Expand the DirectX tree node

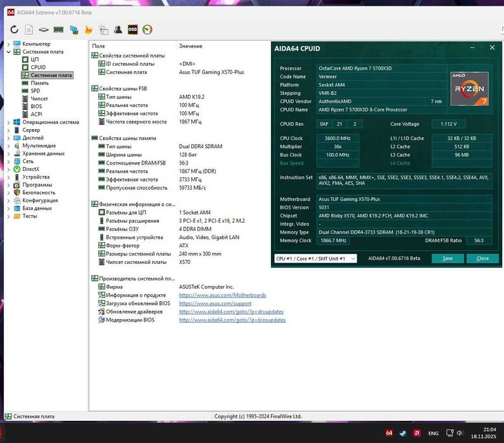click(9, 169)
